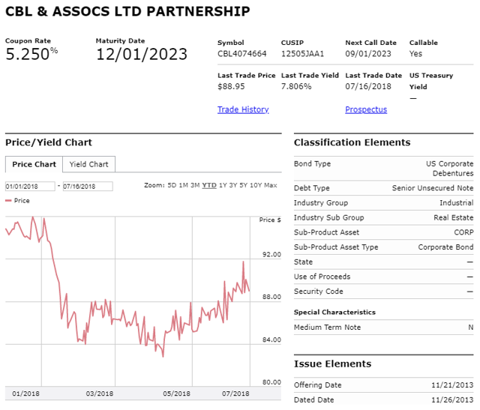This screenshot has width=480, height=410.
Task: Click the Offering Date value 11/21/2013
Action: click(x=452, y=385)
